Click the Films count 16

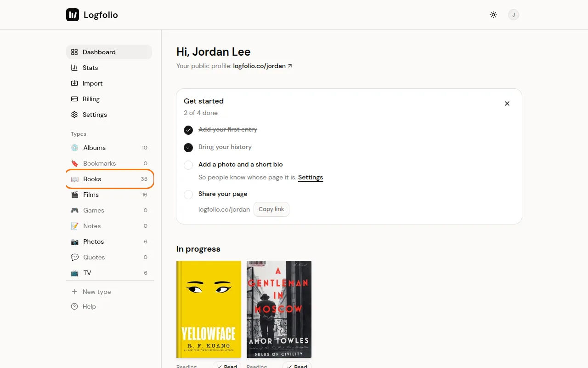[145, 195]
